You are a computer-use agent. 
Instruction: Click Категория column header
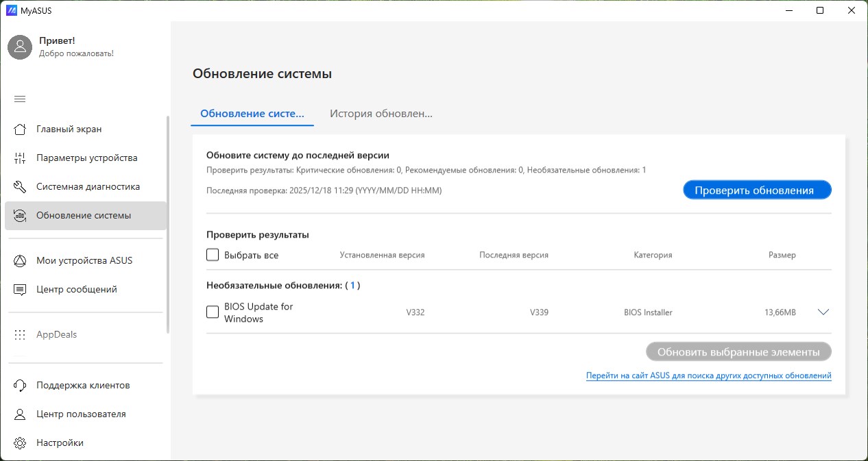(653, 255)
